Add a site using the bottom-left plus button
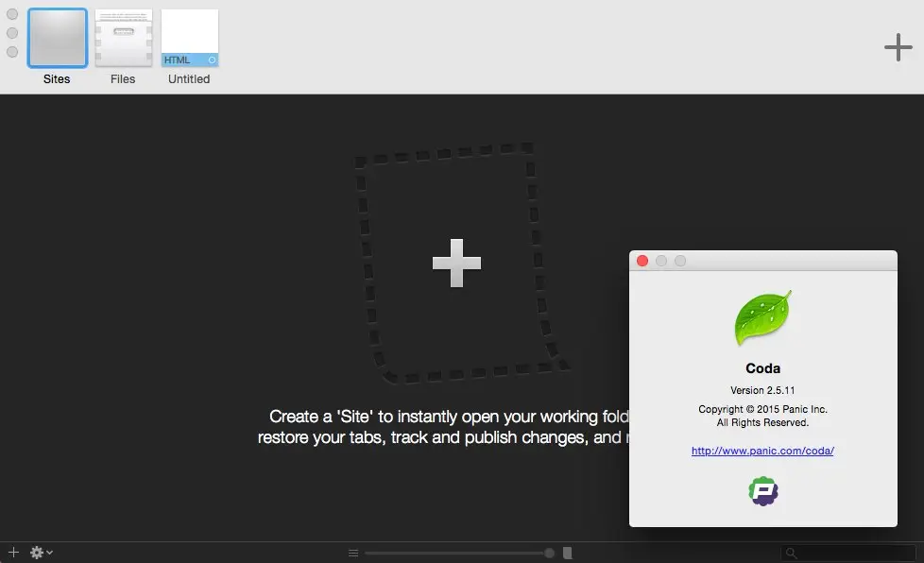Viewport: 924px width, 563px height. point(13,553)
